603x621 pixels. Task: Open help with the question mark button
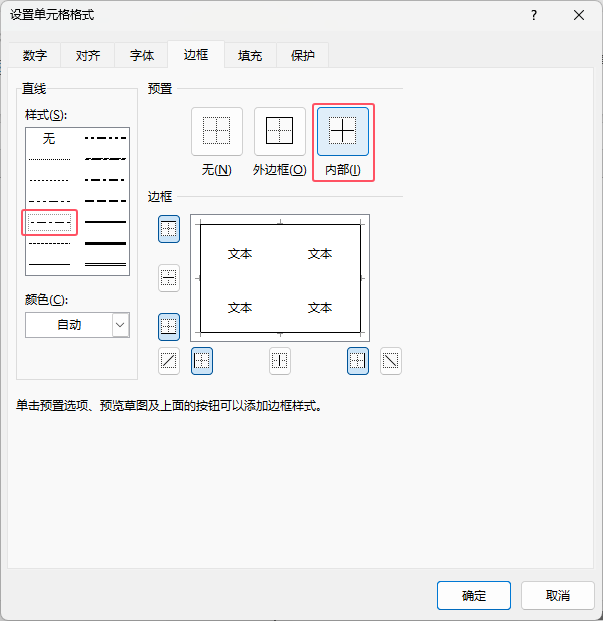tap(534, 15)
